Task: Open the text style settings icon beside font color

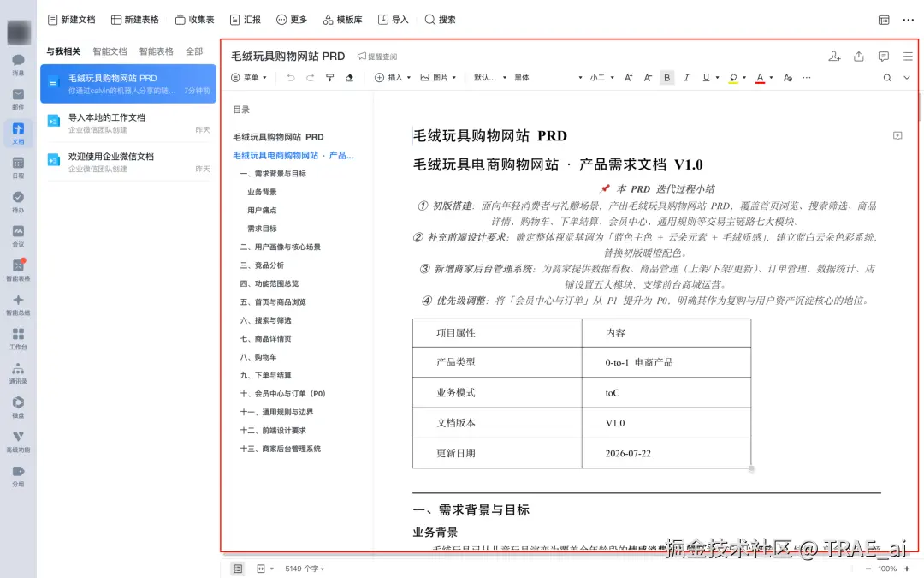Action: [x=788, y=78]
